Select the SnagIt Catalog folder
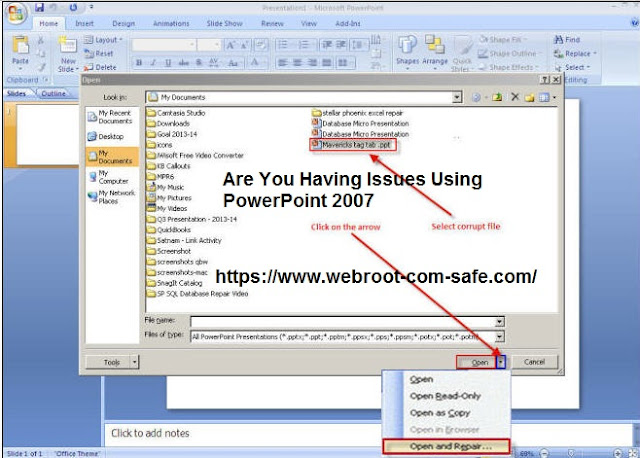The height and width of the screenshot is (458, 640). [175, 283]
